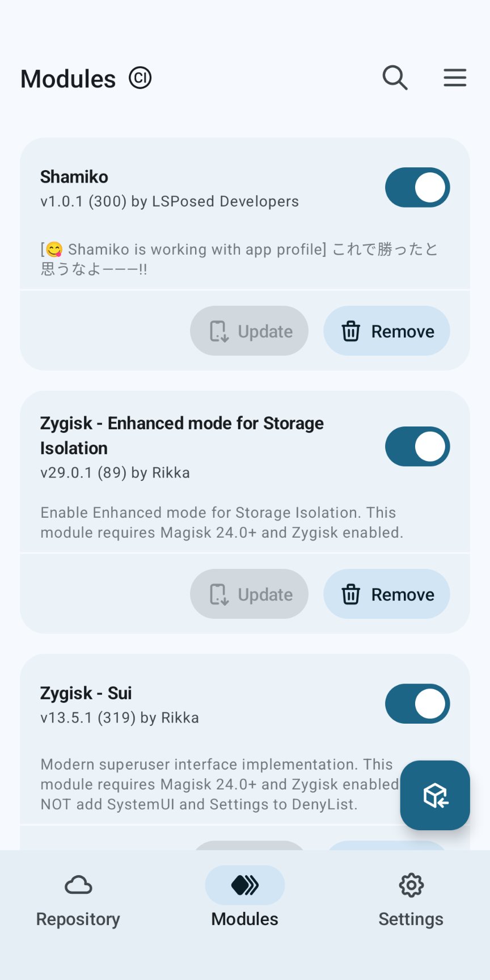Viewport: 490px width, 980px height.
Task: Remove the Storage Isolation module
Action: [387, 594]
